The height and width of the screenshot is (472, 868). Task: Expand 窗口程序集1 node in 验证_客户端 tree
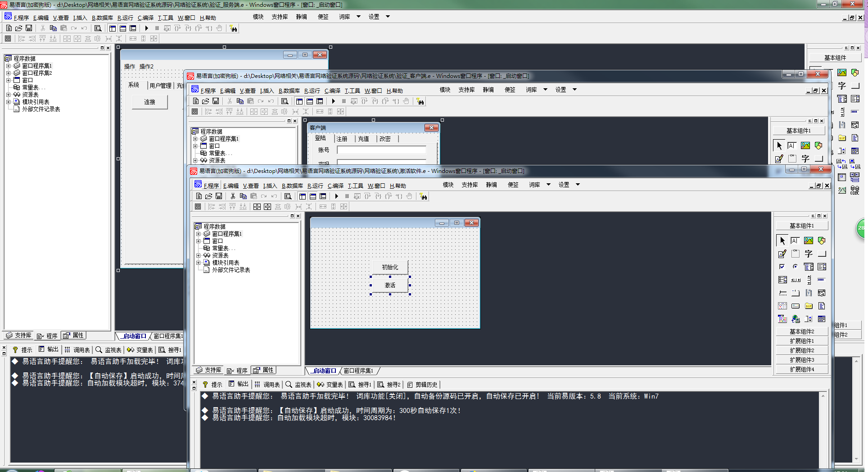click(x=195, y=139)
